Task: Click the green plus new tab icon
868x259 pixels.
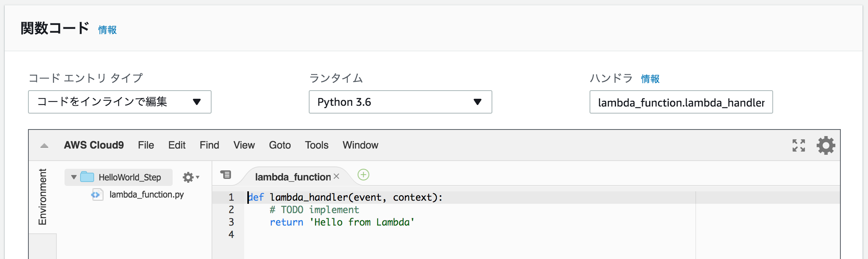Action: [x=363, y=175]
